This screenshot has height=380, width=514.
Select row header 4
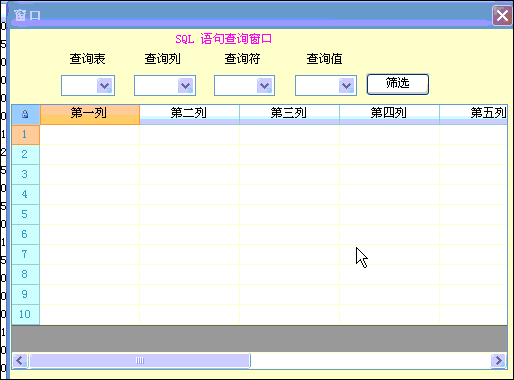pyautogui.click(x=26, y=195)
